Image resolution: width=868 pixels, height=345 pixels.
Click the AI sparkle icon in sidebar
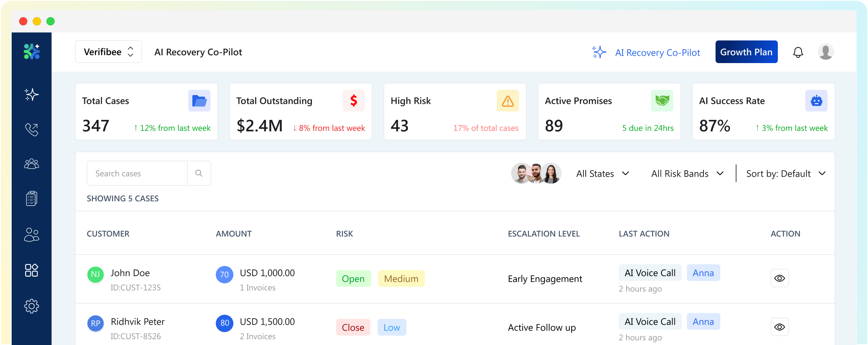click(31, 94)
